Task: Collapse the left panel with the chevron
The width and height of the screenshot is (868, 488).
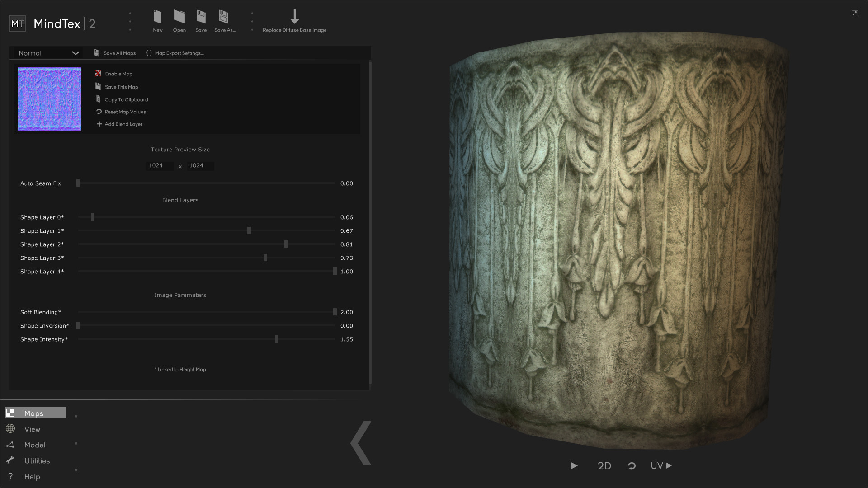Action: tap(360, 443)
